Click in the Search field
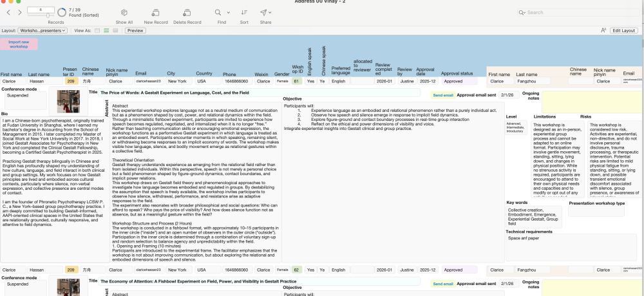Image resolution: width=644 pixels, height=296 pixels. pos(580,12)
